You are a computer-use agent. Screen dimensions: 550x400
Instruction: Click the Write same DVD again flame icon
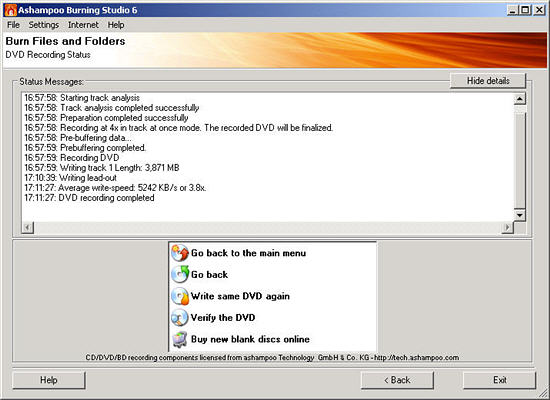[180, 296]
